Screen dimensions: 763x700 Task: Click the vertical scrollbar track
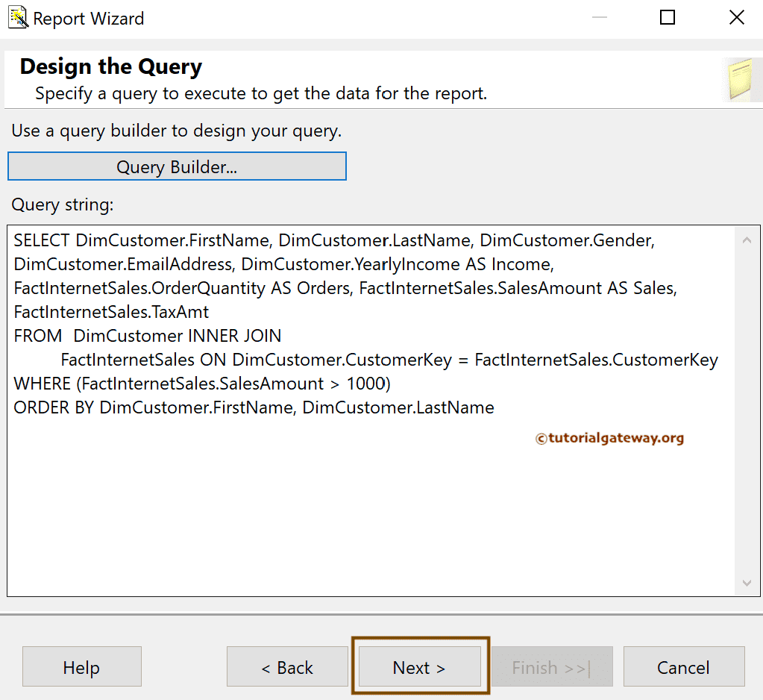coord(747,410)
